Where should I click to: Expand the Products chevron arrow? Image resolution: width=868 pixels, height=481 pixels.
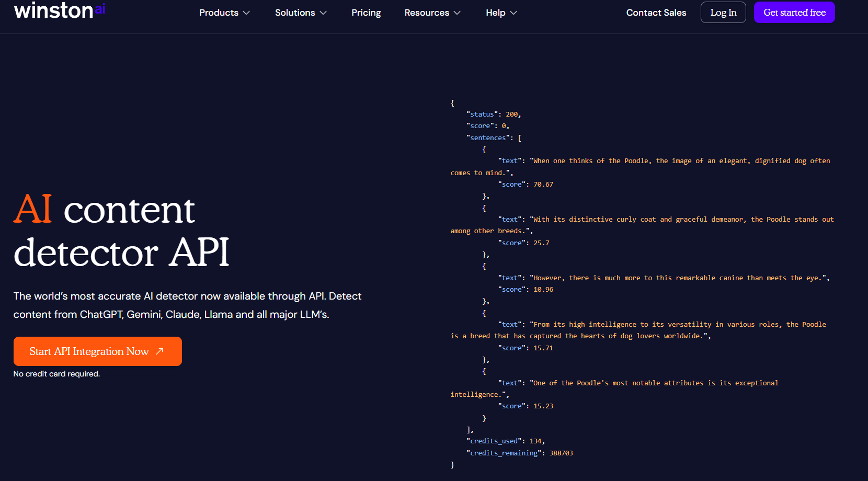(x=247, y=13)
